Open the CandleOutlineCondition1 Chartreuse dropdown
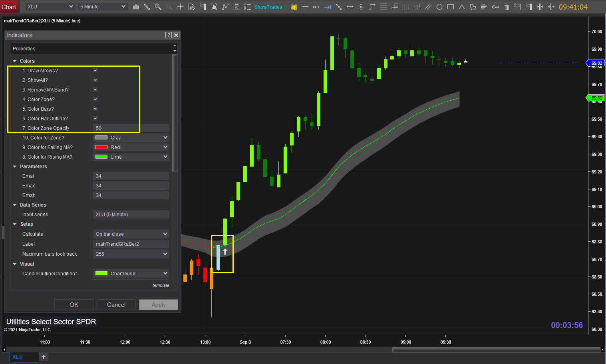Viewport: 606px width, 364px height. tap(131, 274)
